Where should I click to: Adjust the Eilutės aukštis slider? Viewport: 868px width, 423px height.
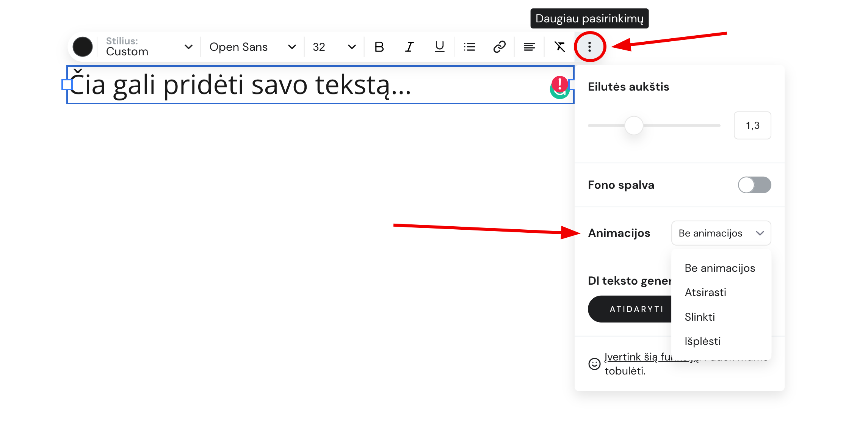[633, 125]
